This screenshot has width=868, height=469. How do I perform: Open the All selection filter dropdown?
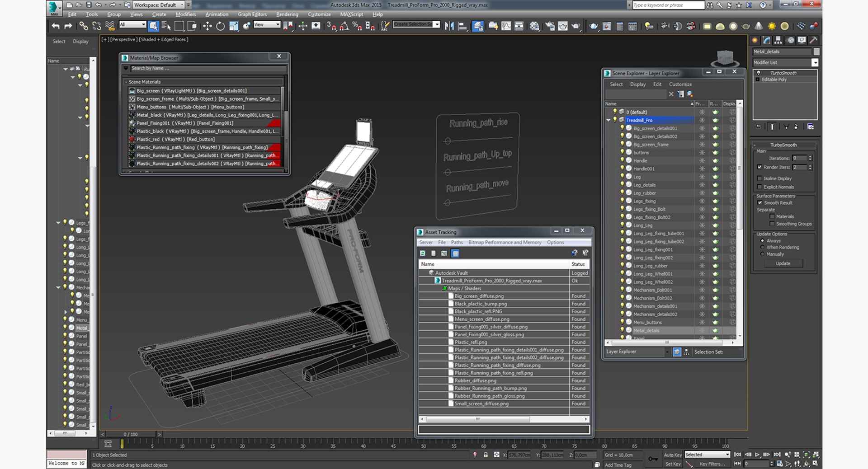(x=132, y=24)
